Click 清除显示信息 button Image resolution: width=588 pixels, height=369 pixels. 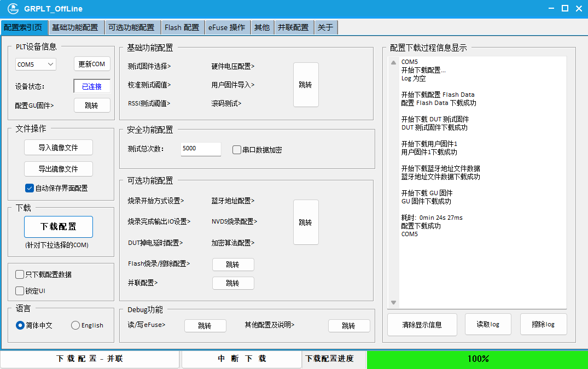pos(422,324)
